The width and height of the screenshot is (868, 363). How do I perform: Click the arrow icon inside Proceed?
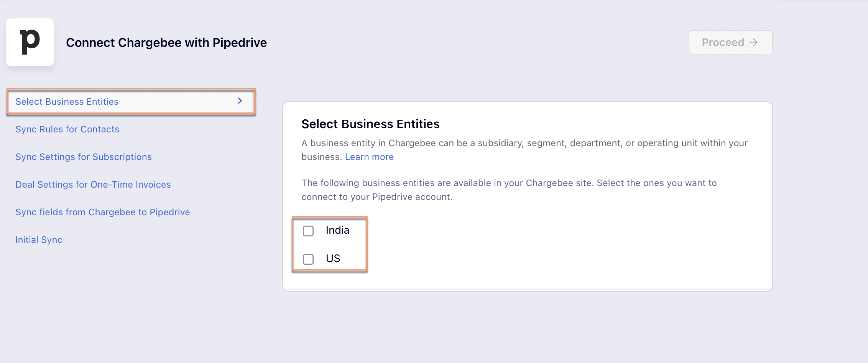tap(753, 42)
